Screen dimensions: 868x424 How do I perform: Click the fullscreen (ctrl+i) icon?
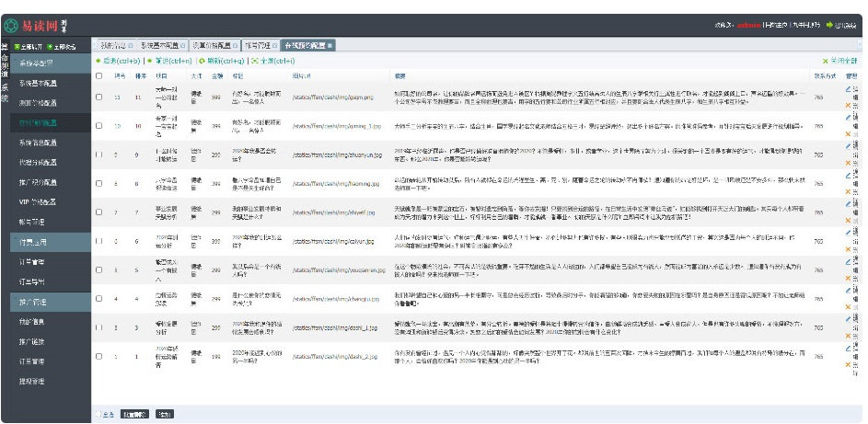[255, 61]
